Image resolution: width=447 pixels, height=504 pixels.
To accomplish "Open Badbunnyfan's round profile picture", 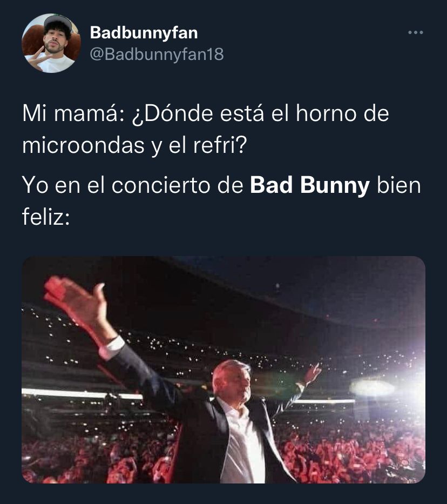I will coord(51,43).
